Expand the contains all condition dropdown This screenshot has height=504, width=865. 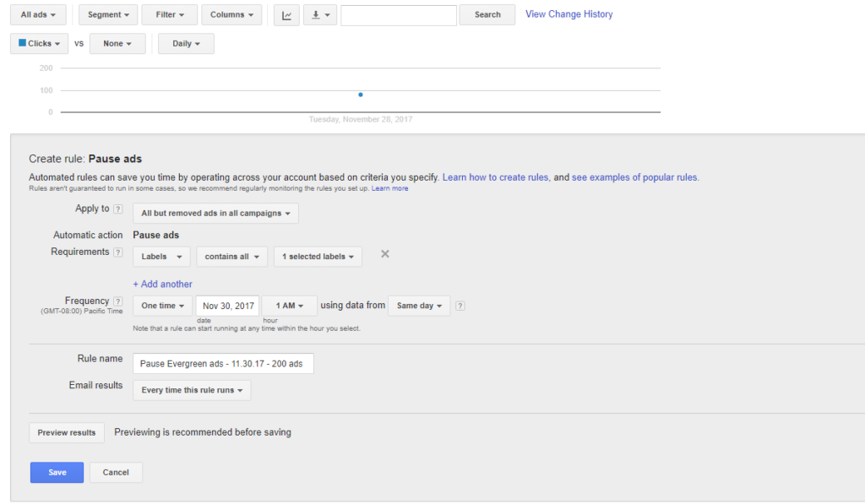[x=231, y=257]
